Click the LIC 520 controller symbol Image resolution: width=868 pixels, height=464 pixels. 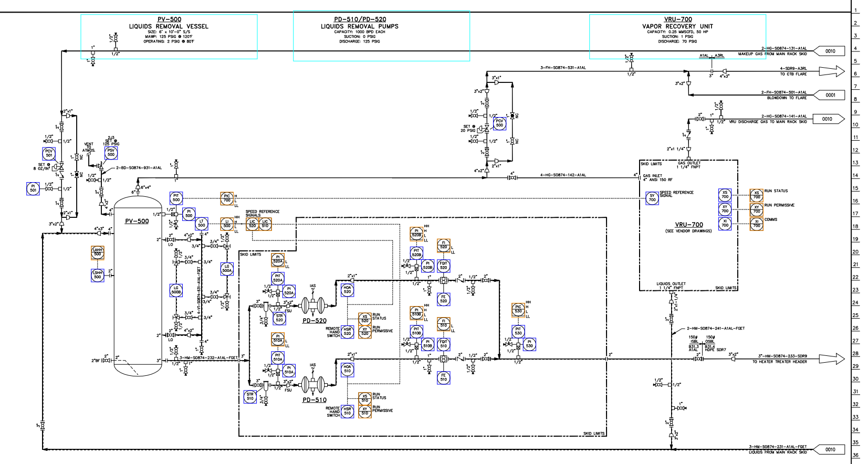(x=253, y=224)
